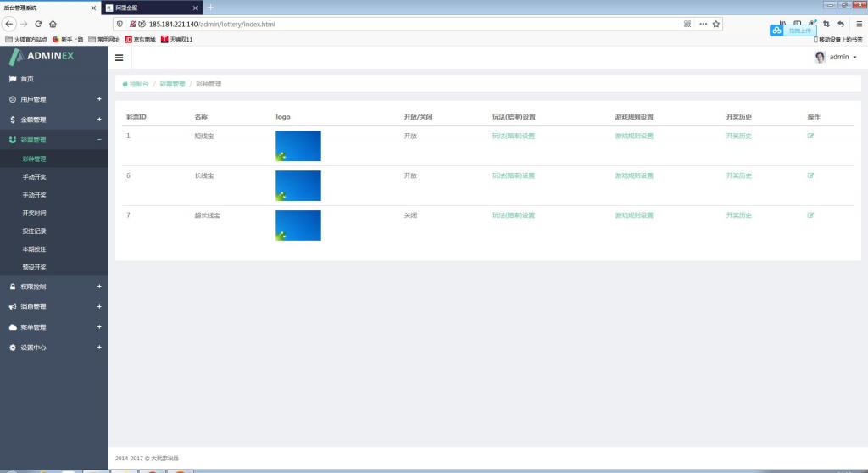Image resolution: width=868 pixels, height=473 pixels.
Task: Select 开奖时间 in the sidebar
Action: pyautogui.click(x=35, y=213)
